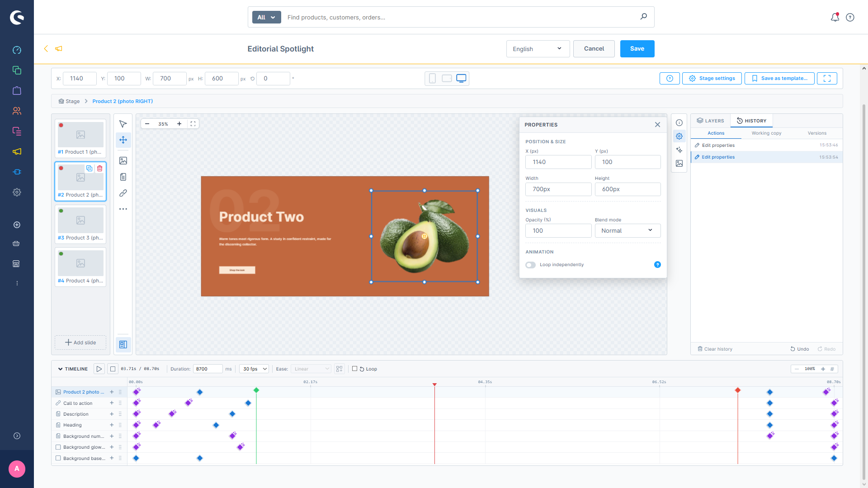868x488 pixels.
Task: Open the editor help button
Action: click(x=670, y=79)
